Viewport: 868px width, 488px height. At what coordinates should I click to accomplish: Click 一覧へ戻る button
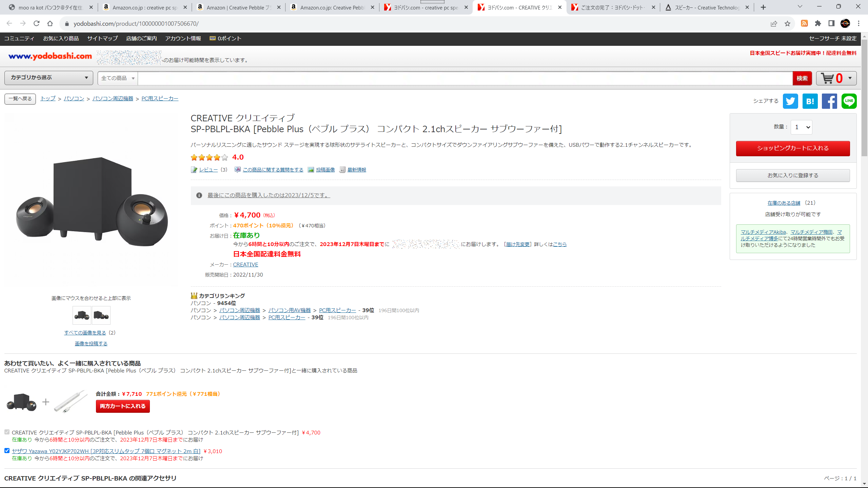(x=20, y=99)
